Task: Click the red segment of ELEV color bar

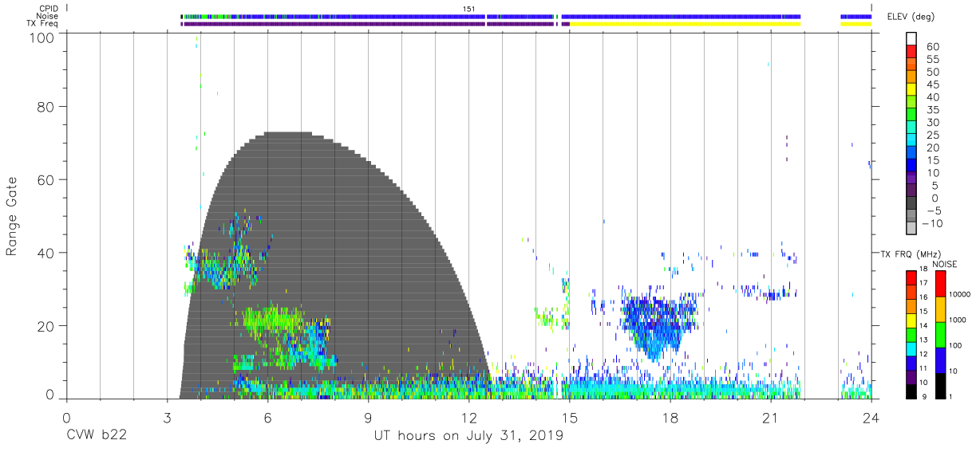Action: tap(911, 52)
